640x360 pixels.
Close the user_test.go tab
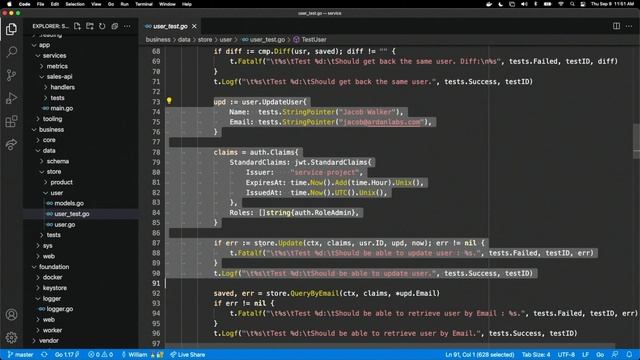click(x=194, y=26)
